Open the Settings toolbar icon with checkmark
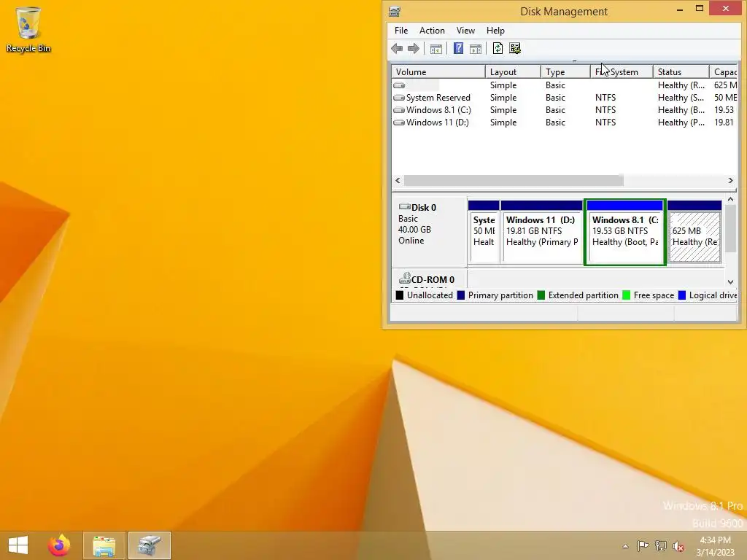The width and height of the screenshot is (747, 560). 515,48
